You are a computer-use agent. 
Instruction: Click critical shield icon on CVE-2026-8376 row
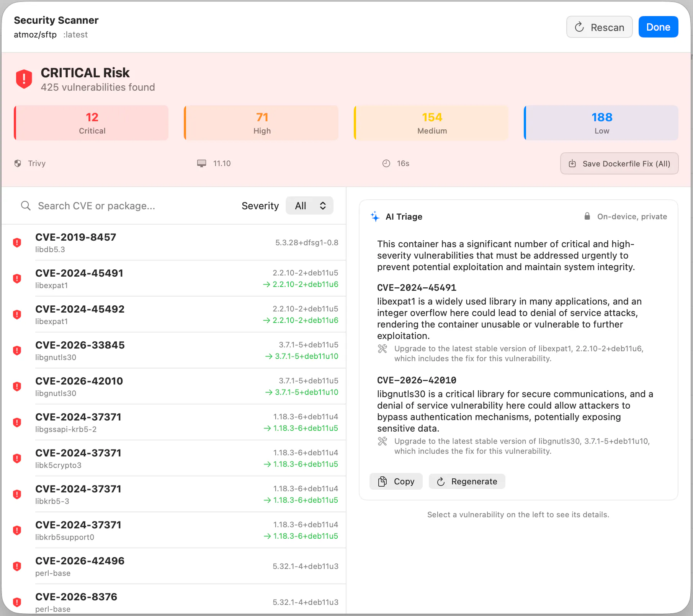17,602
